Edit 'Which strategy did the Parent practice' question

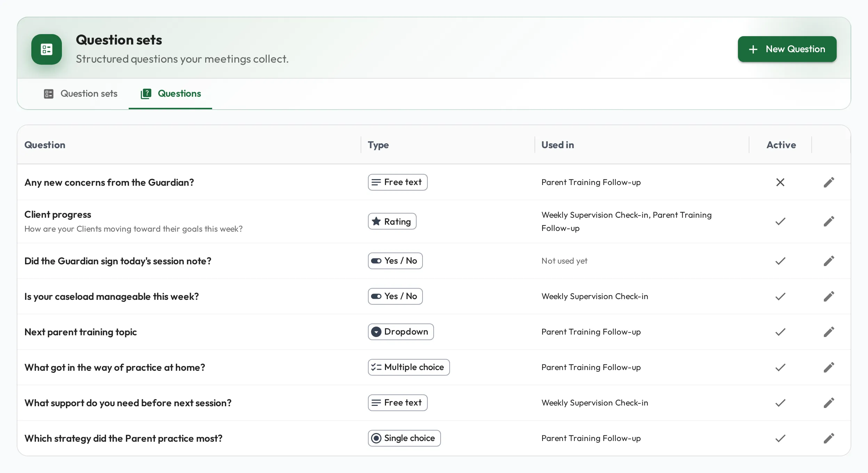click(x=829, y=438)
